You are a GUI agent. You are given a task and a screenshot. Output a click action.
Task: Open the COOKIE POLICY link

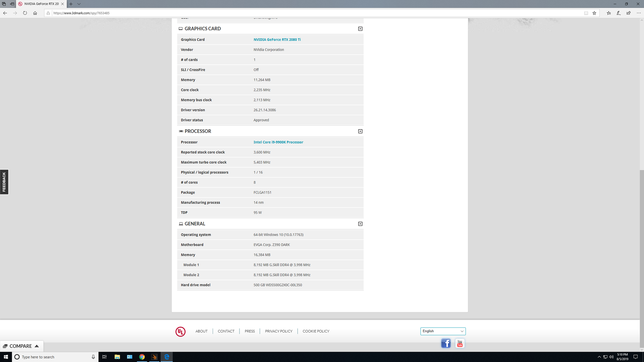316,331
